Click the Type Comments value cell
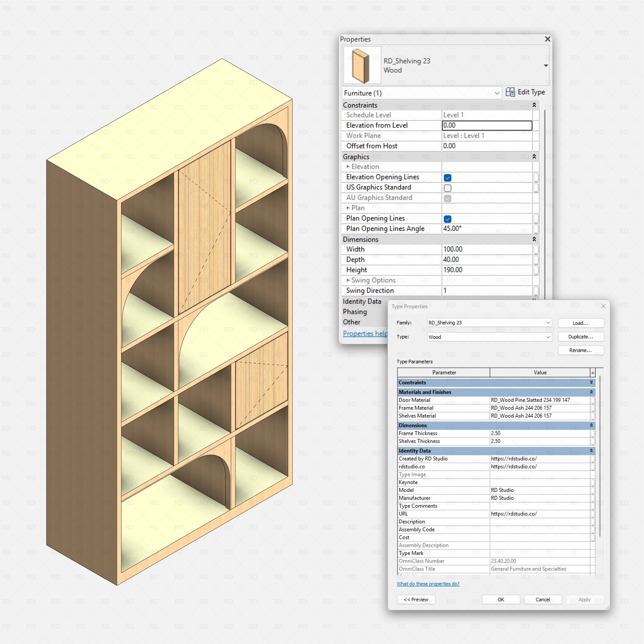The height and width of the screenshot is (644, 644). click(540, 506)
